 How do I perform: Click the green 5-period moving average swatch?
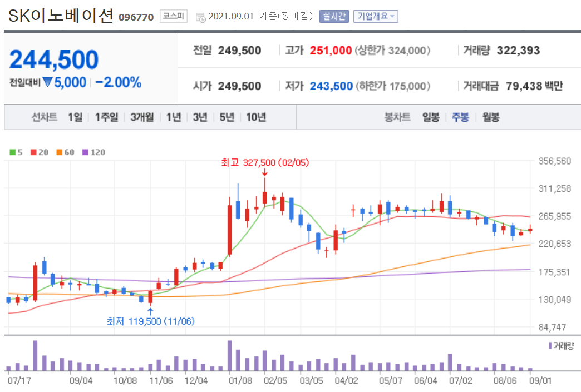tap(13, 152)
